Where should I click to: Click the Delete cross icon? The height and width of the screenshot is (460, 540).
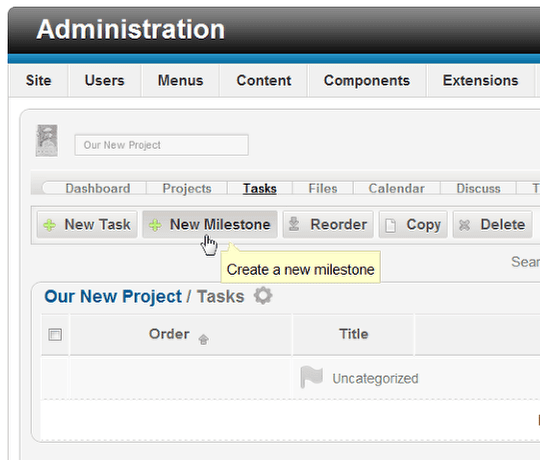pos(464,225)
